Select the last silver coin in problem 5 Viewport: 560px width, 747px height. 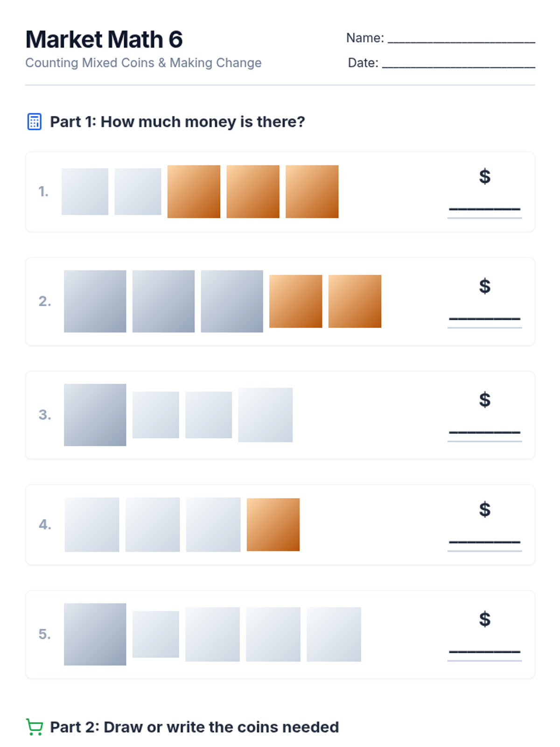(334, 634)
